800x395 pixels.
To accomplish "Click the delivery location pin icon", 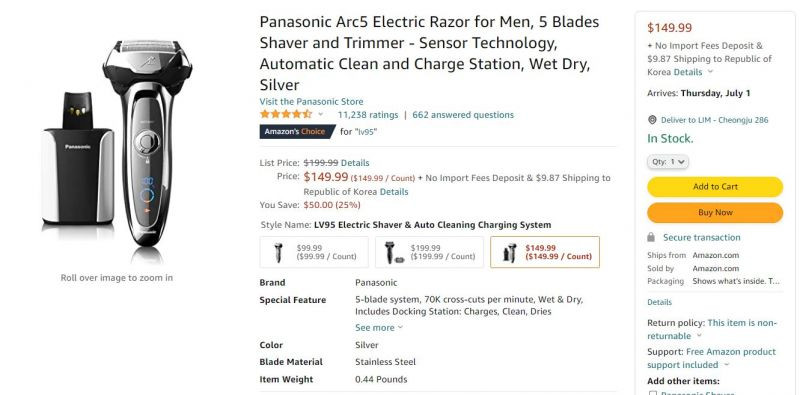I will click(x=652, y=120).
